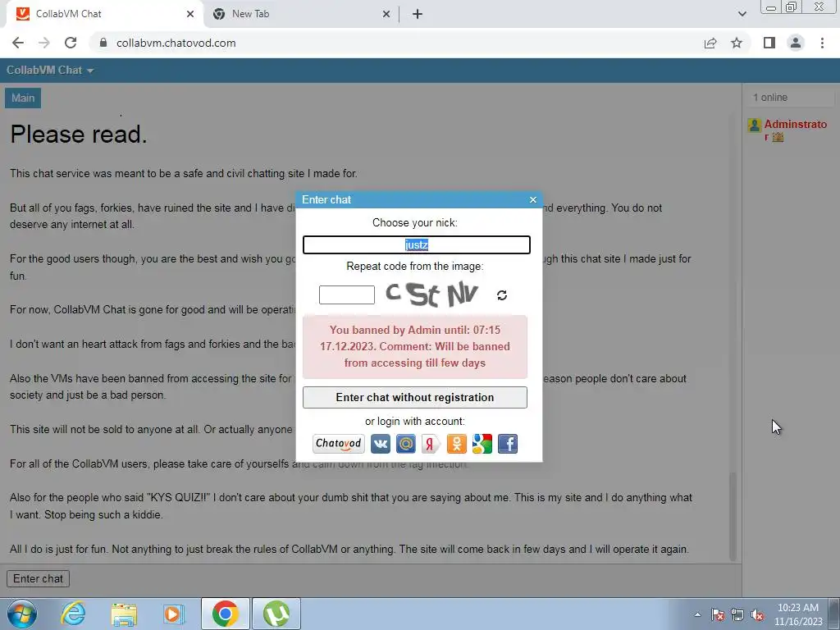Click the nick input field
Image resolution: width=840 pixels, height=630 pixels.
tap(416, 244)
